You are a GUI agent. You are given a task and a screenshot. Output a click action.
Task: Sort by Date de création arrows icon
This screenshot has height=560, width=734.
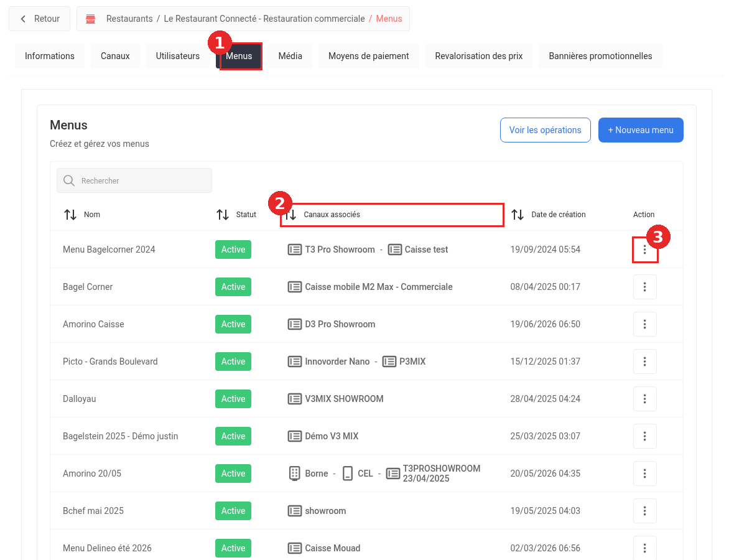pyautogui.click(x=518, y=215)
